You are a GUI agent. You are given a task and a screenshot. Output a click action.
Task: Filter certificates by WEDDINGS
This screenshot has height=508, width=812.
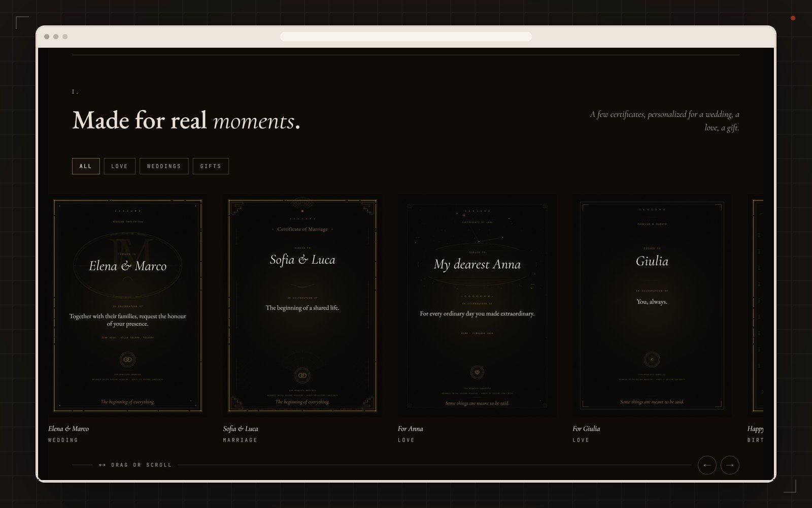pos(164,166)
